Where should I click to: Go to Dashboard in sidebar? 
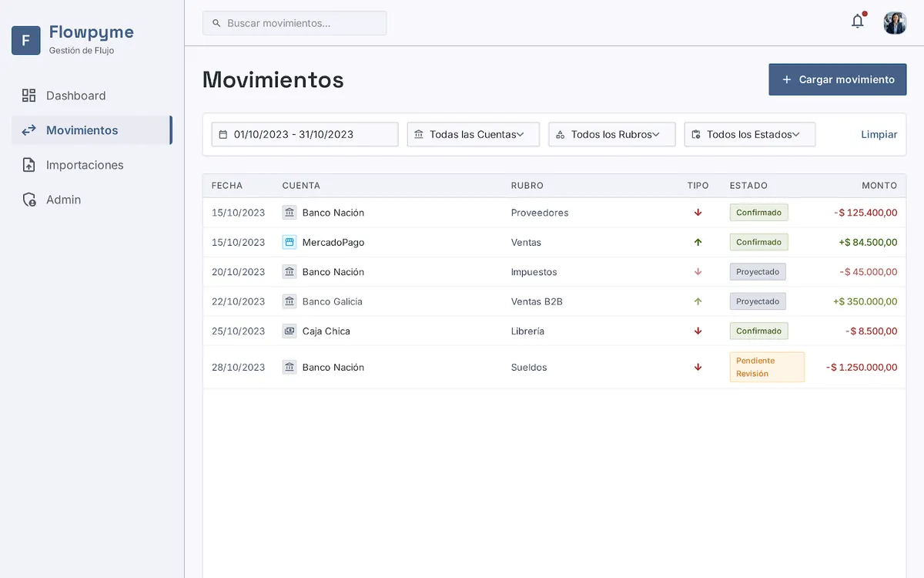(x=92, y=96)
